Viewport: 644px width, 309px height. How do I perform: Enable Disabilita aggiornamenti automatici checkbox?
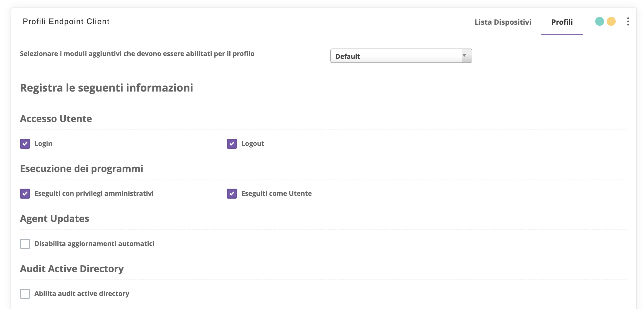pyautogui.click(x=25, y=244)
